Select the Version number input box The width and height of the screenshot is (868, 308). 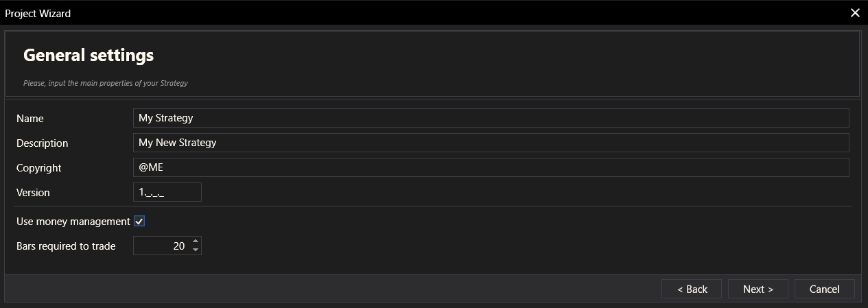tap(167, 193)
